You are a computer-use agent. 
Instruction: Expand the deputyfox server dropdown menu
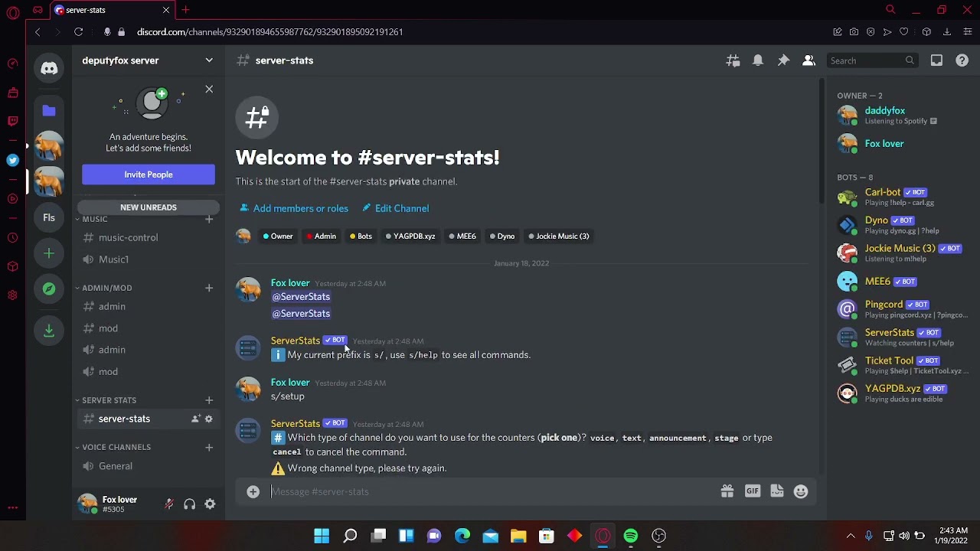click(x=209, y=60)
